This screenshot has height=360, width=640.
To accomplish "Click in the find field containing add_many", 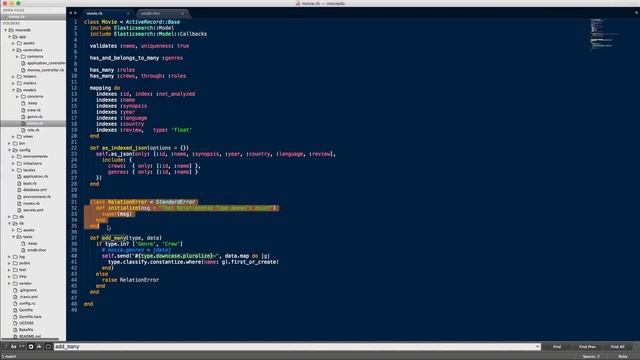I will coord(297,347).
